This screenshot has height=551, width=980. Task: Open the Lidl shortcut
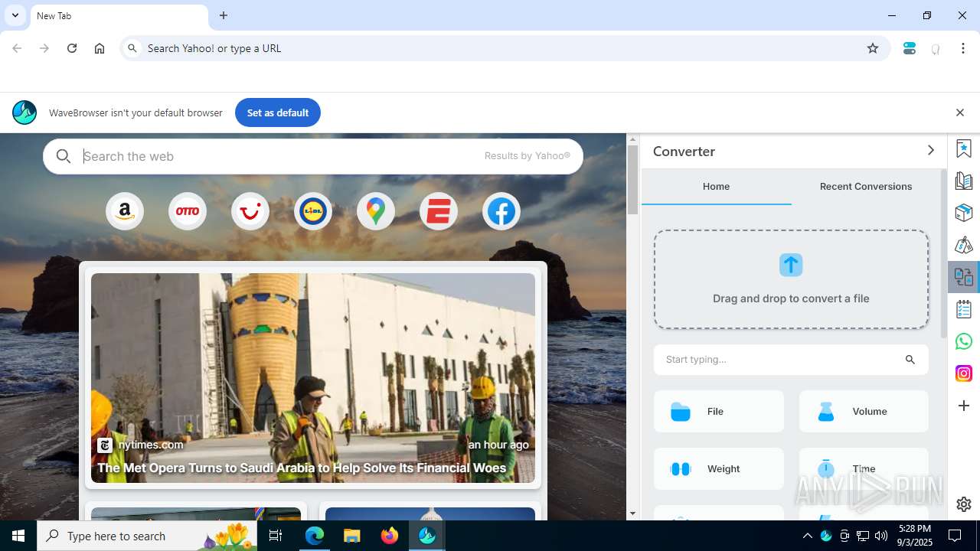[313, 211]
